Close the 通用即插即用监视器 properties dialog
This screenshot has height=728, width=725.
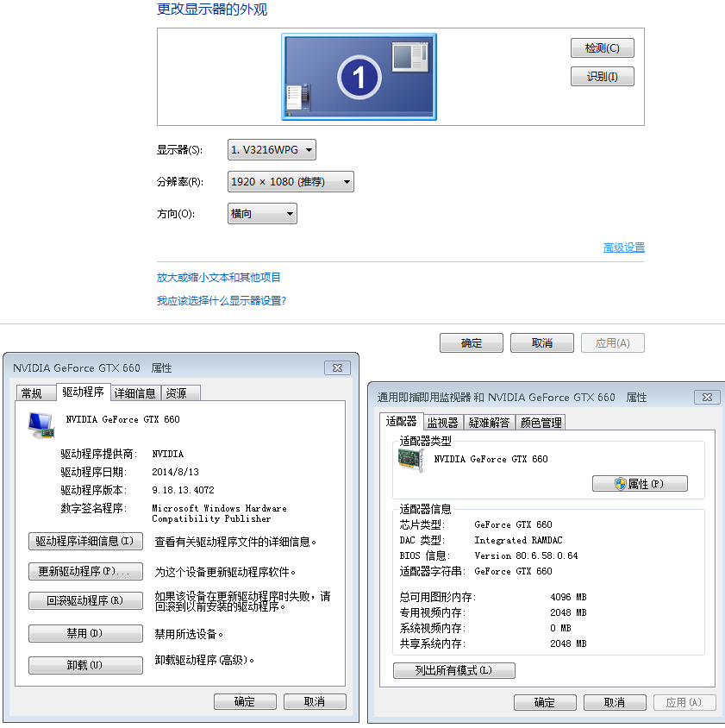coord(708,397)
